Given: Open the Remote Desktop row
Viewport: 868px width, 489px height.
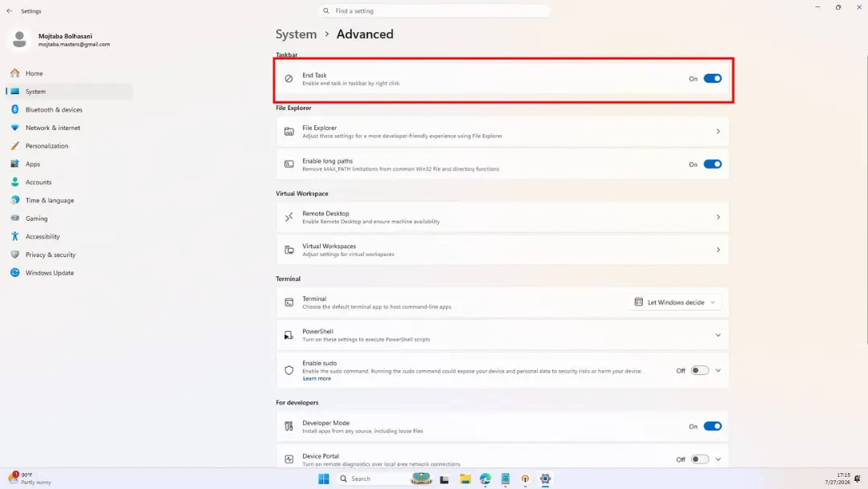Looking at the screenshot, I should 502,217.
